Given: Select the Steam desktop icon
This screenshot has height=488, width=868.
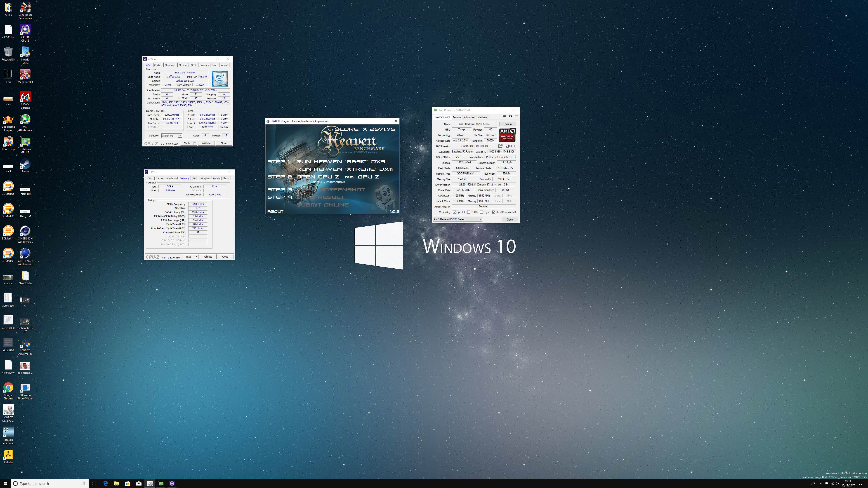Looking at the screenshot, I should coord(25,166).
